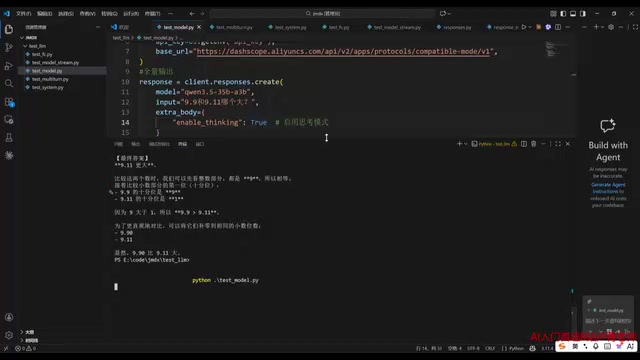This screenshot has height=360, width=640.
Task: Navigate back with the left arrow
Action: (192, 13)
